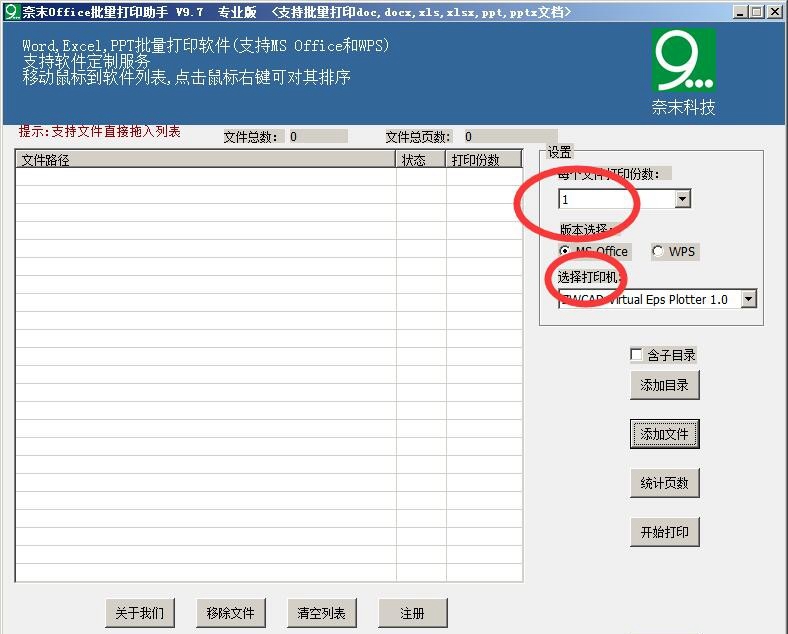Click the 开始打印 button
This screenshot has width=788, height=634.
pos(664,532)
